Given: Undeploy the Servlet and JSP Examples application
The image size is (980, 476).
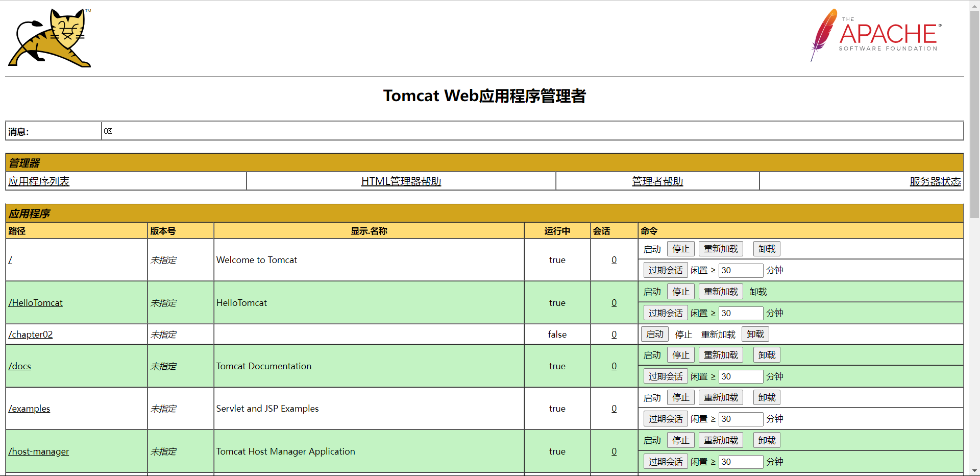Looking at the screenshot, I should [767, 397].
